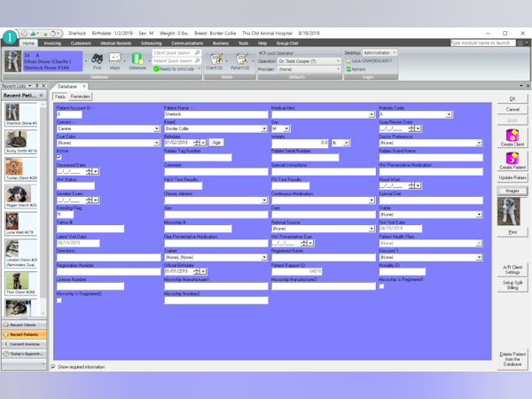Open the Communications menu
Image resolution: width=532 pixels, height=399 pixels.
pyautogui.click(x=187, y=43)
